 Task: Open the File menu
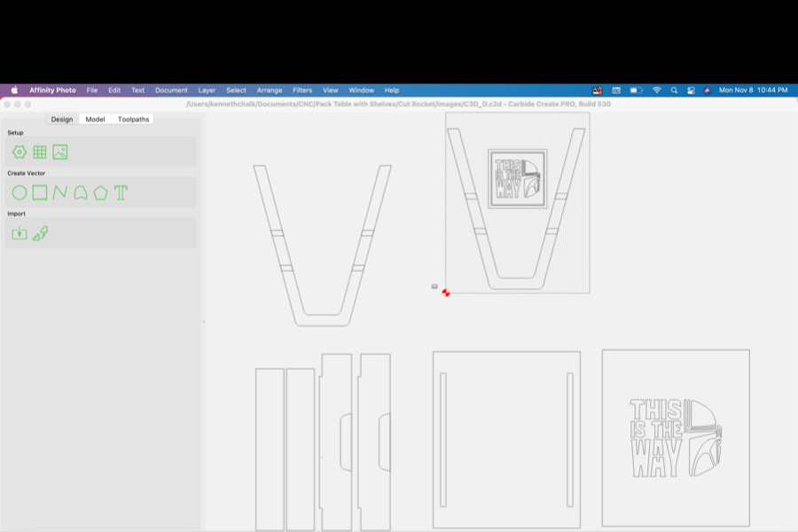(92, 90)
